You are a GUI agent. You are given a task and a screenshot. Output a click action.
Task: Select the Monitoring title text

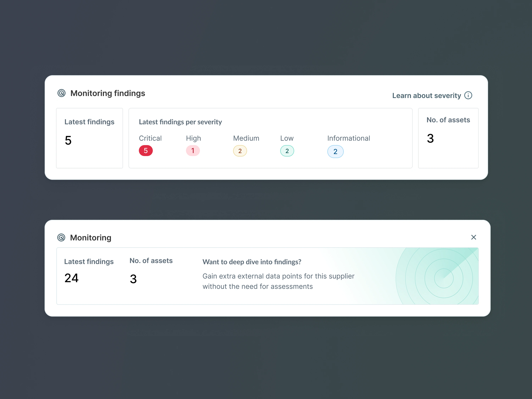[90, 238]
